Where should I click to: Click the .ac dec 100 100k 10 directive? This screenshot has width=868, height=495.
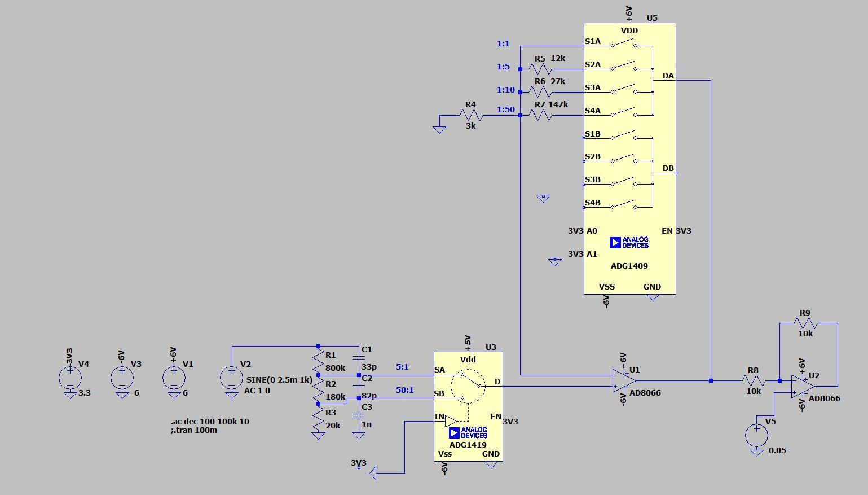click(210, 422)
